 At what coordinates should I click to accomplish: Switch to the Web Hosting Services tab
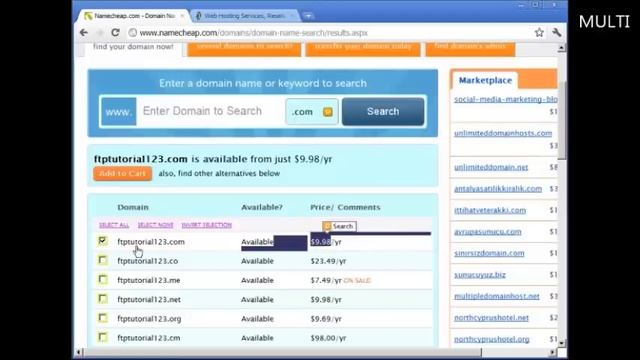(x=244, y=16)
